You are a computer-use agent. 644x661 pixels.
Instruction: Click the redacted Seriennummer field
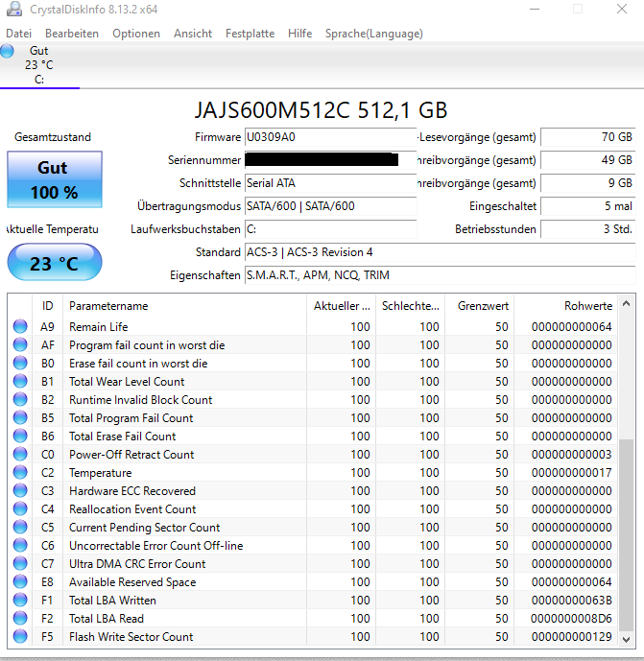click(331, 160)
